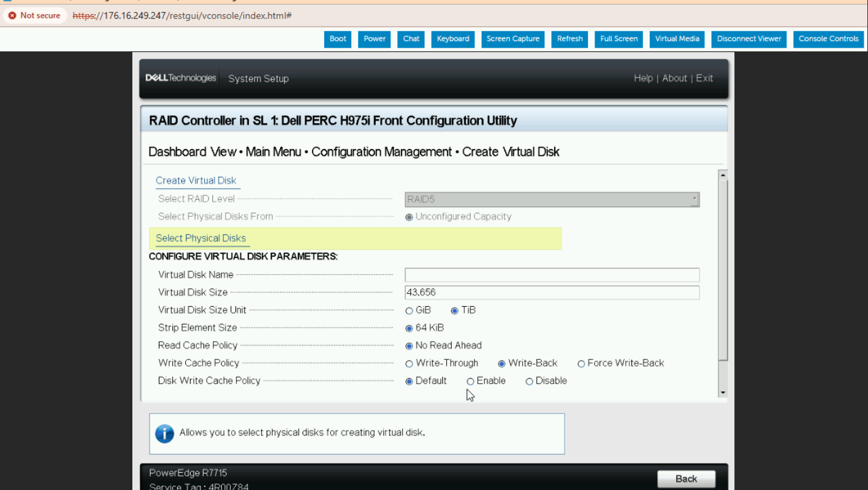The width and height of the screenshot is (868, 490).
Task: Open the Keyboard menu in console toolbar
Action: pyautogui.click(x=452, y=39)
